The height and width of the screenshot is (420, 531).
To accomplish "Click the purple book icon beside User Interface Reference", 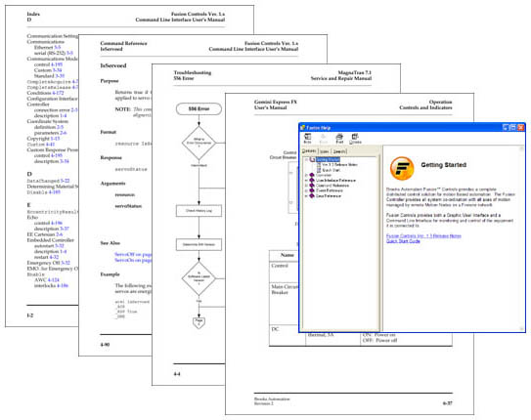I will click(x=312, y=181).
